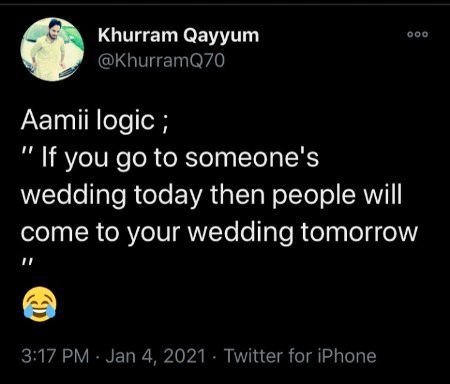Click the word 'someone's' in the tweet
Screen dimensions: 450x384
point(252,158)
